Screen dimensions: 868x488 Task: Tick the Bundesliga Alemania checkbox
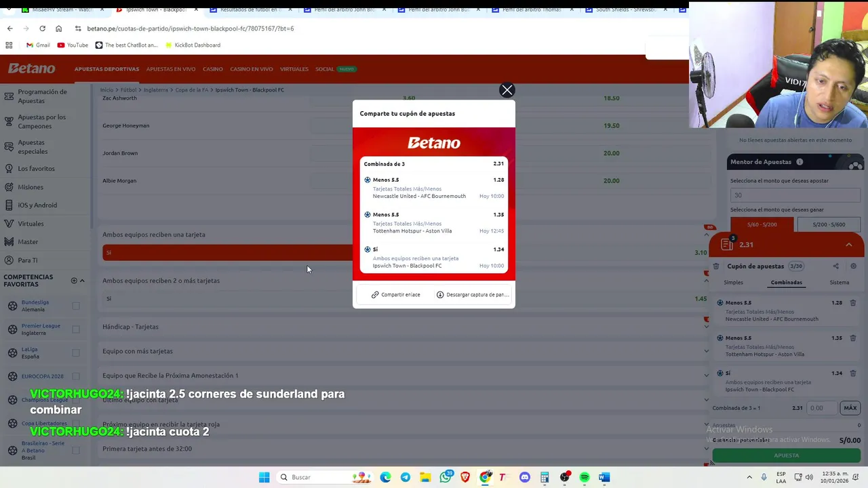(76, 306)
